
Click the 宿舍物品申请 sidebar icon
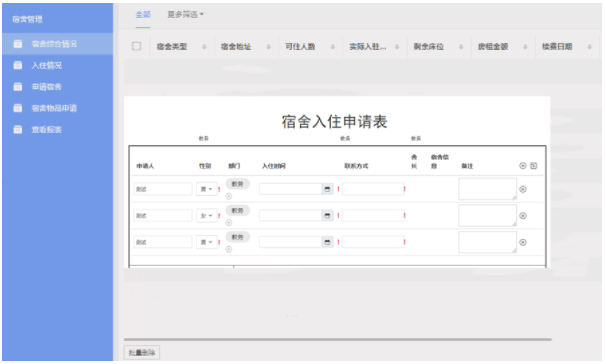pos(18,108)
